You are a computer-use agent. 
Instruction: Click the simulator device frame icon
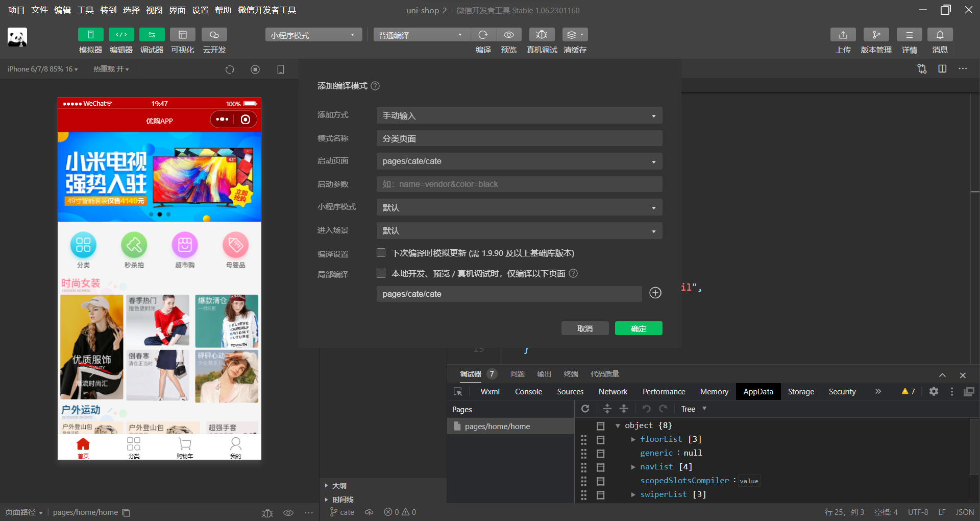pos(281,69)
